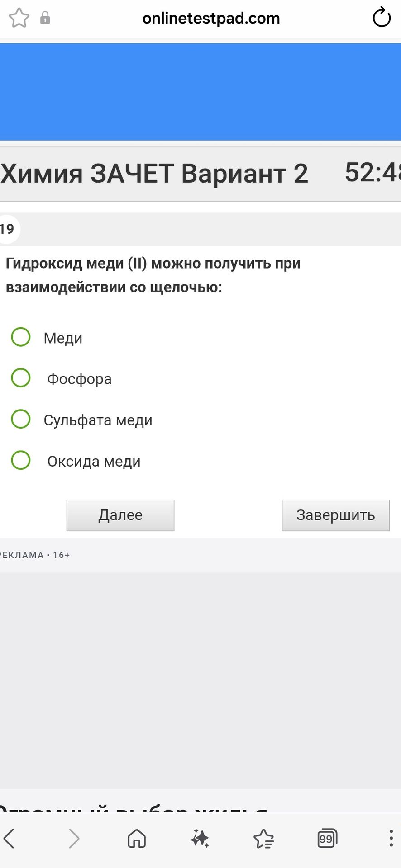Go back with the left arrow icon
Viewport: 401px width, 868px height.
(x=10, y=839)
